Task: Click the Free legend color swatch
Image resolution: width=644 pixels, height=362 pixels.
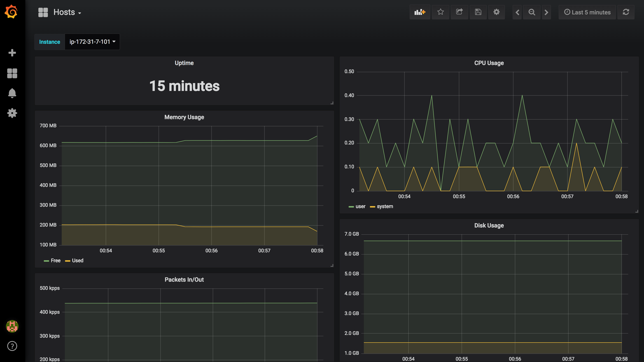Action: click(46, 261)
